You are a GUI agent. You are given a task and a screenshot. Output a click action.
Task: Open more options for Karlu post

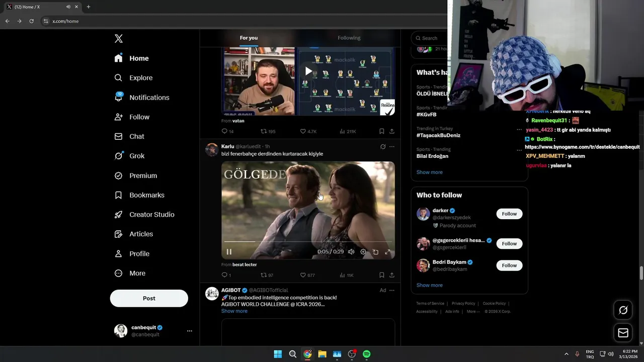click(392, 147)
